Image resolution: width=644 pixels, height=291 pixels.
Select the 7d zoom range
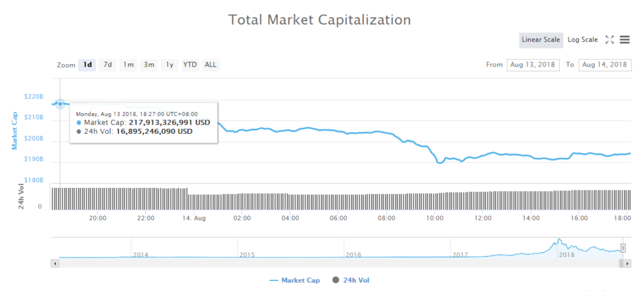108,65
